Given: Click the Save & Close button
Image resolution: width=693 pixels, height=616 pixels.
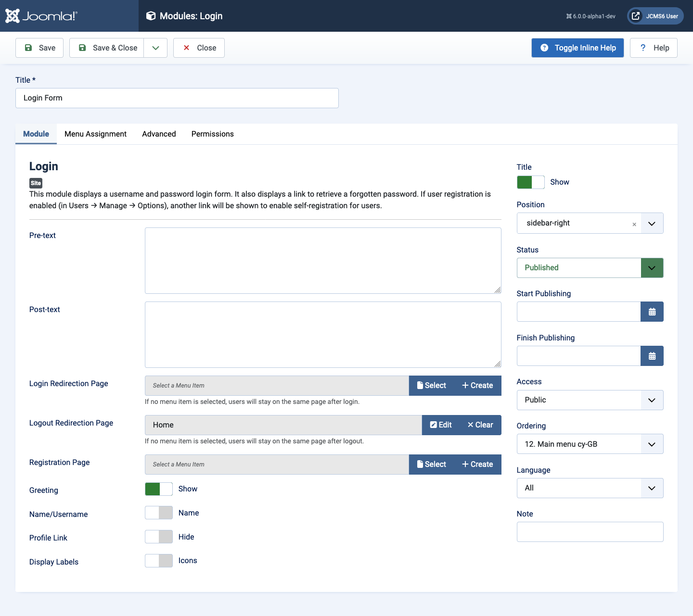Looking at the screenshot, I should click(x=106, y=48).
